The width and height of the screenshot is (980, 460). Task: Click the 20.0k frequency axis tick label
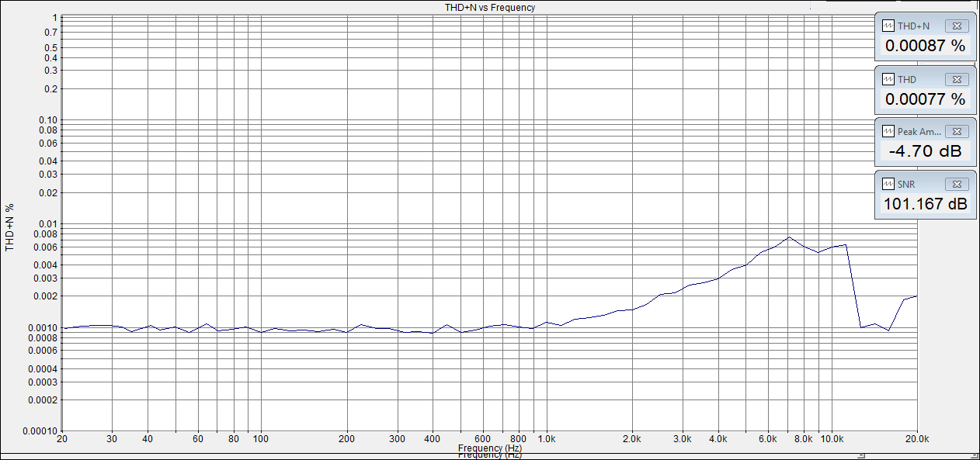917,439
